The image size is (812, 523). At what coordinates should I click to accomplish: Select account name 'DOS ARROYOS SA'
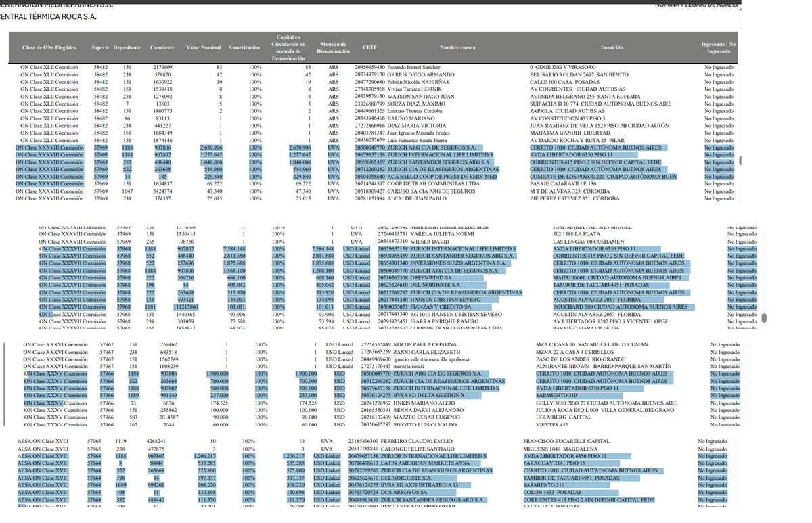point(404,493)
